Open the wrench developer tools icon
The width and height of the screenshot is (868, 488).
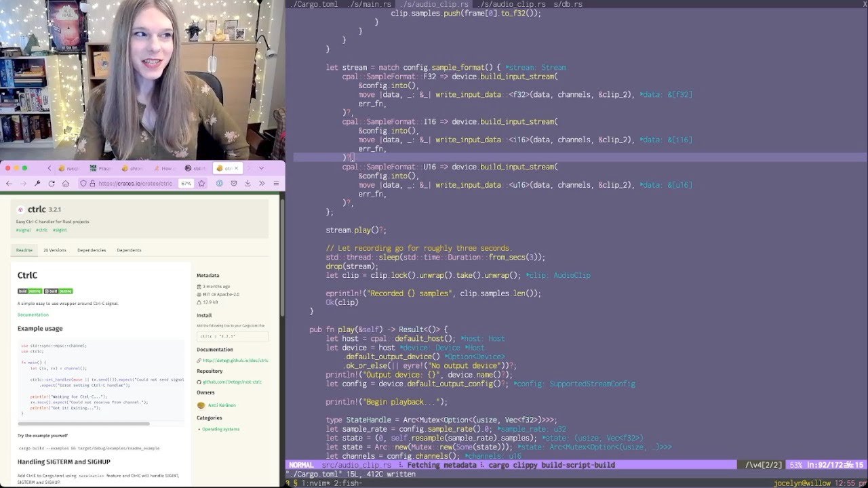(x=37, y=183)
